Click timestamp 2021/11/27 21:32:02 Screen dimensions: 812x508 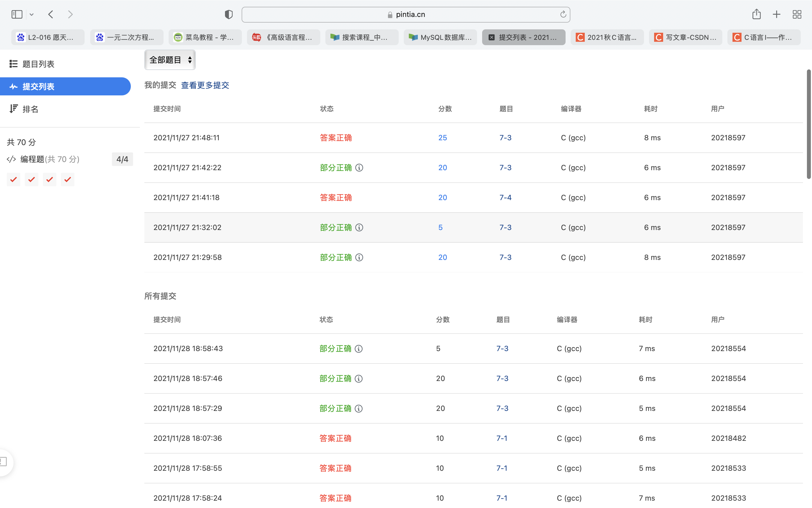click(x=187, y=227)
